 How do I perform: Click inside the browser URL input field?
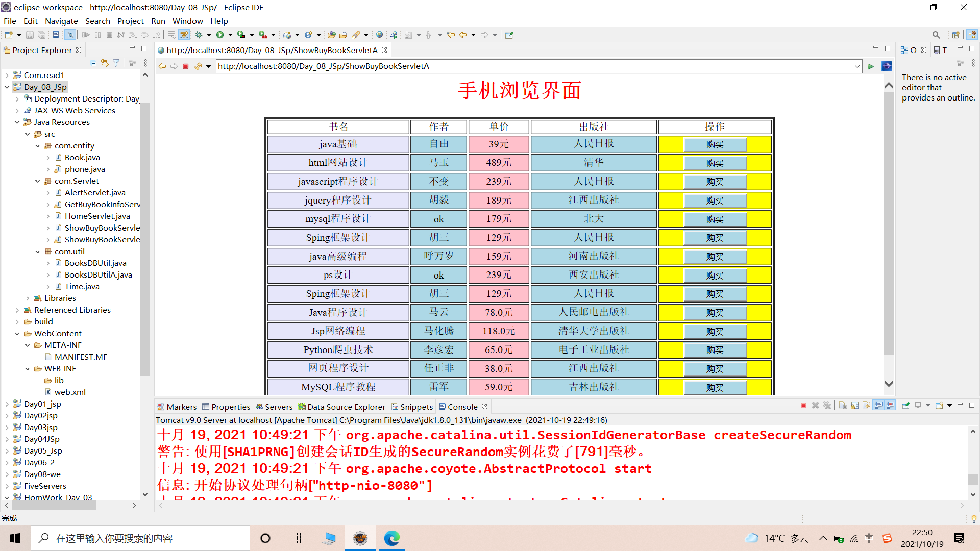pyautogui.click(x=459, y=66)
